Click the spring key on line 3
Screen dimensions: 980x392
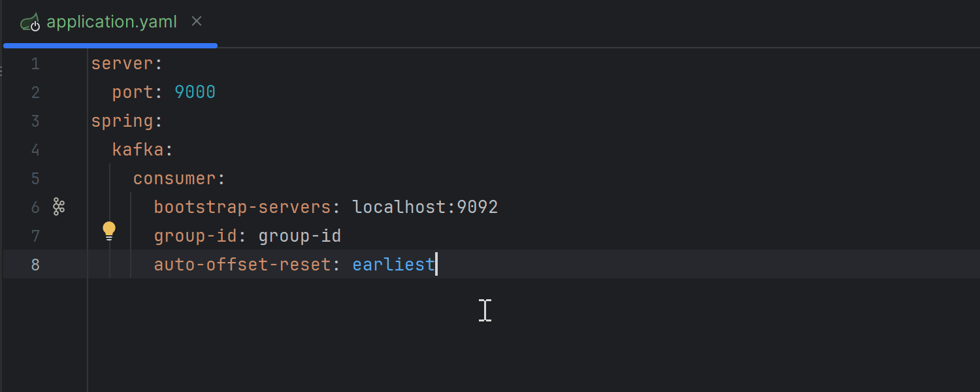click(x=122, y=120)
